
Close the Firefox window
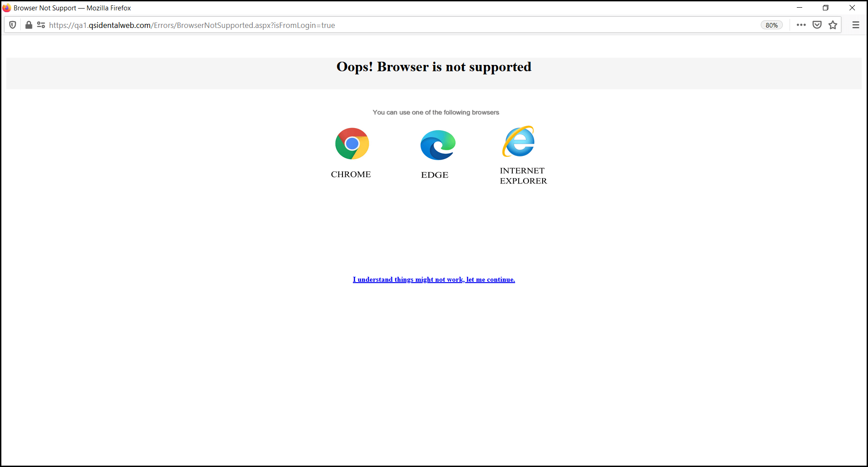pos(852,8)
